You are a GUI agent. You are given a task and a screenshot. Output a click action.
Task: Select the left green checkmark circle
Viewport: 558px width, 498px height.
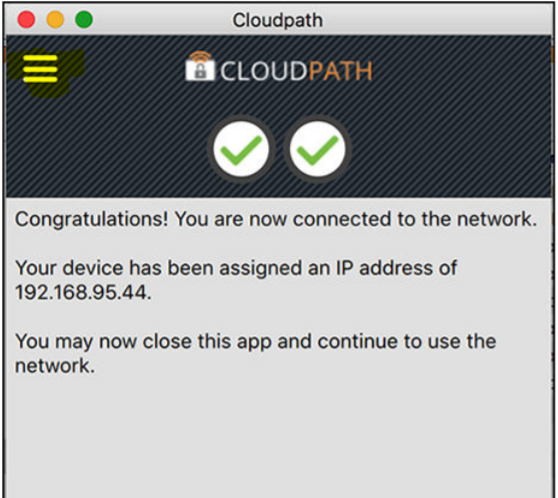pos(241,149)
